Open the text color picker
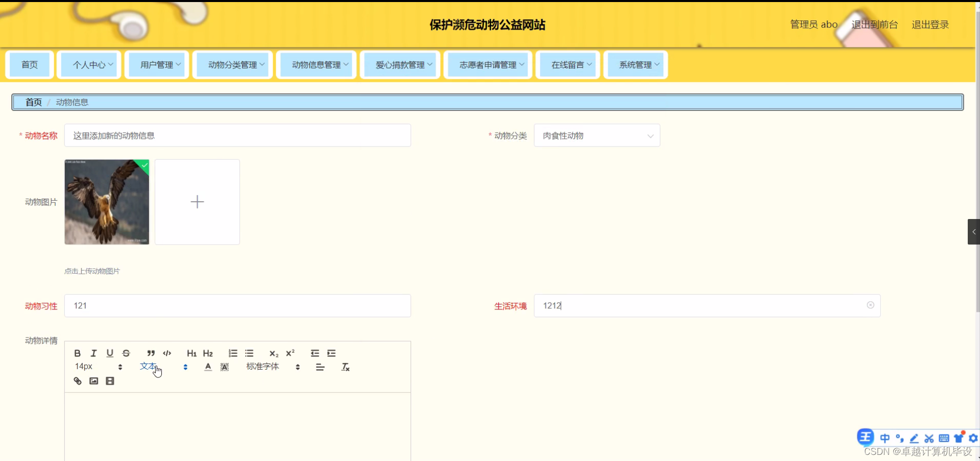The image size is (980, 461). point(208,367)
